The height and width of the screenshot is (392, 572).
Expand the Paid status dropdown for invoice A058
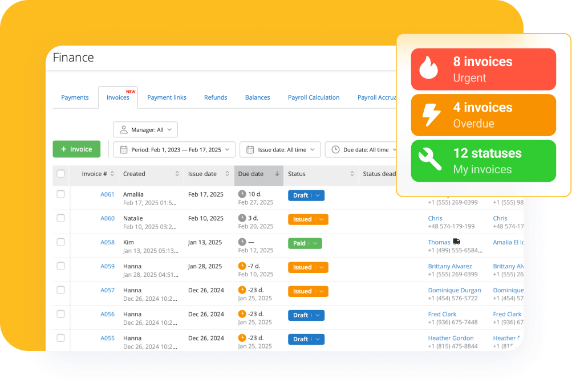coord(314,243)
